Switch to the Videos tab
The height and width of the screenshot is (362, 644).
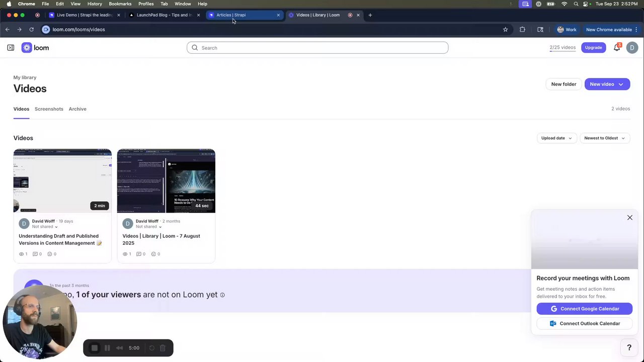21,109
